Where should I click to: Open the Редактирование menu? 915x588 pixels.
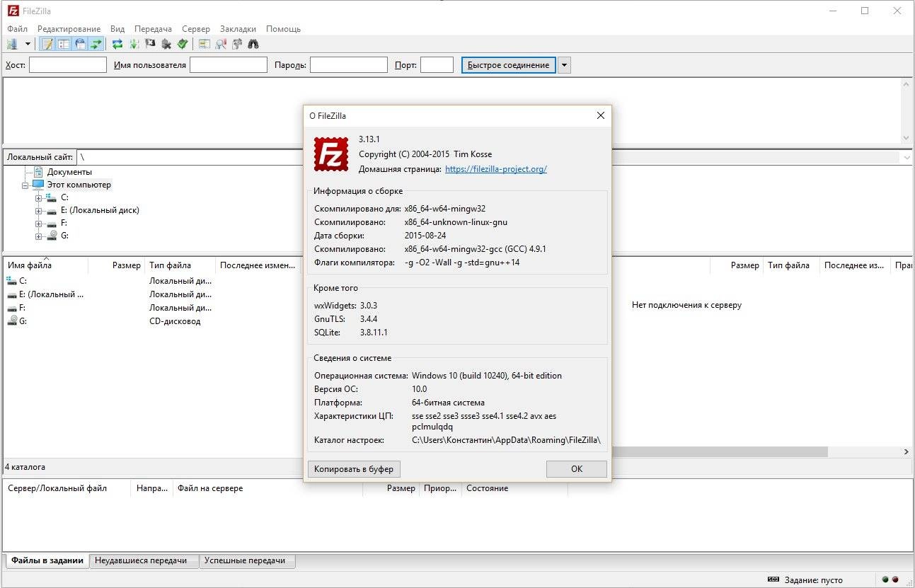(x=69, y=29)
